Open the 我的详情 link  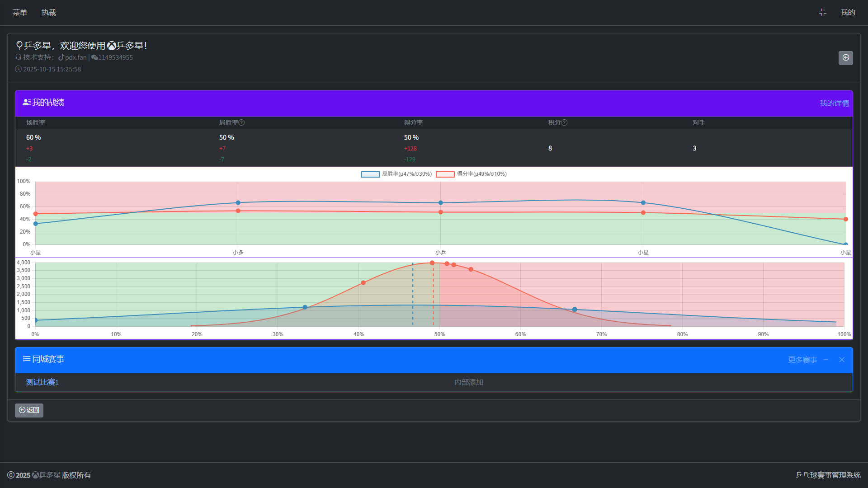pyautogui.click(x=834, y=103)
